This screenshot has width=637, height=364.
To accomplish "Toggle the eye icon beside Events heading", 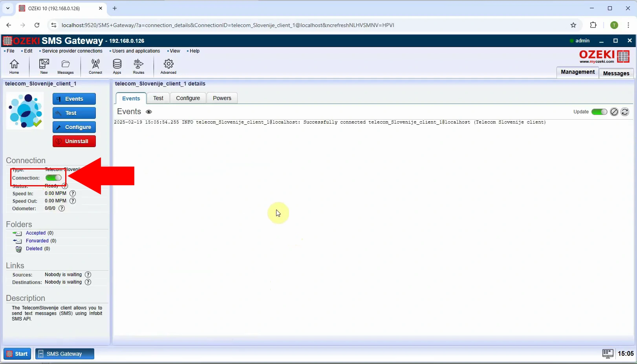I will coord(149,112).
